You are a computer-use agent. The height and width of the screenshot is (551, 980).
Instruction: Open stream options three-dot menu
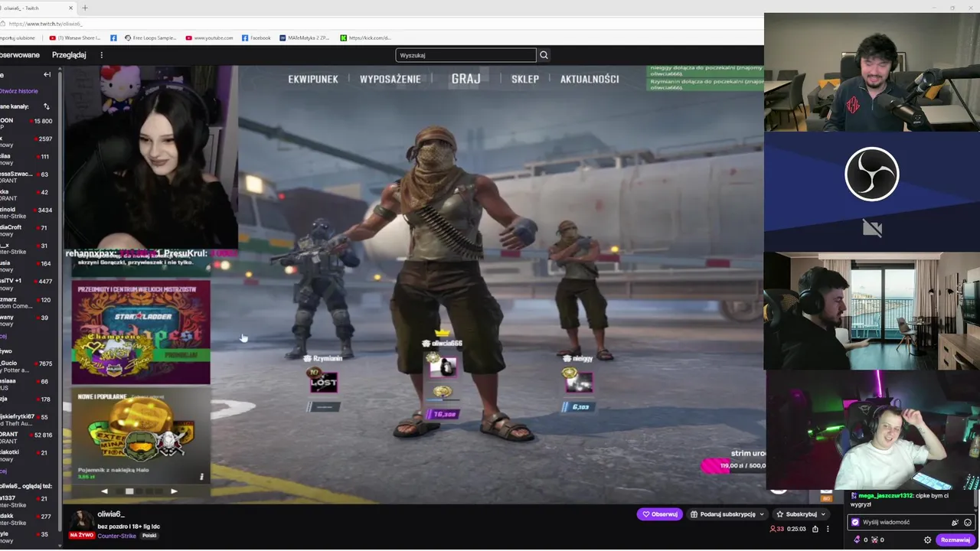tap(828, 529)
